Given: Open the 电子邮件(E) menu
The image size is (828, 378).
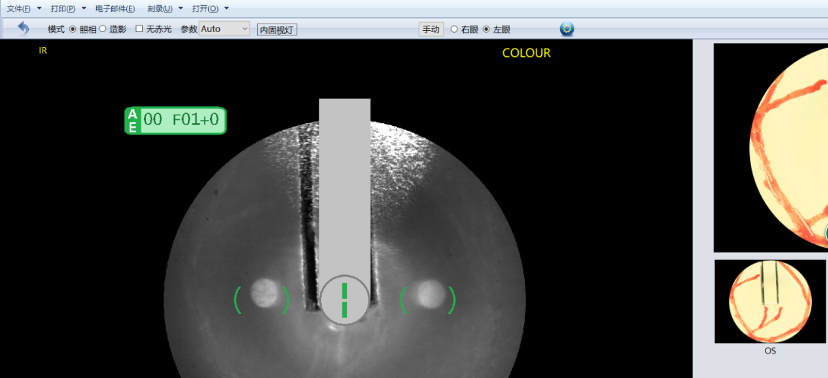Looking at the screenshot, I should (x=115, y=8).
